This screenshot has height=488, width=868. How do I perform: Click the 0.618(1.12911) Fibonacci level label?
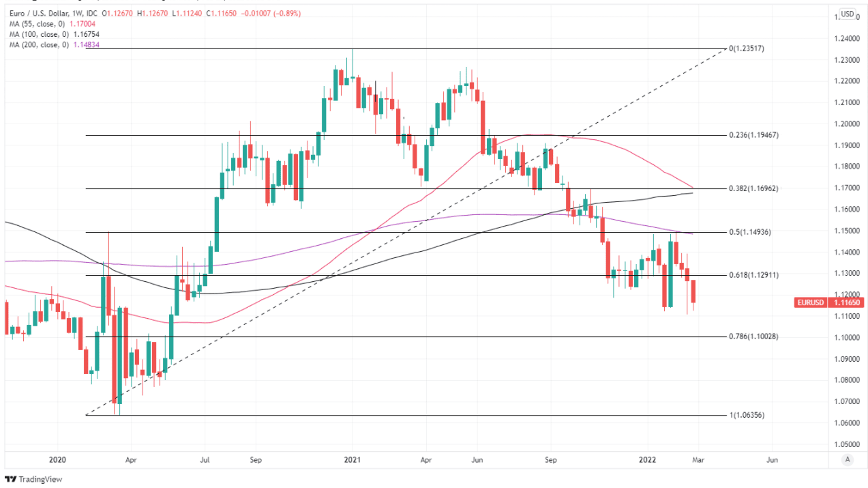(754, 275)
